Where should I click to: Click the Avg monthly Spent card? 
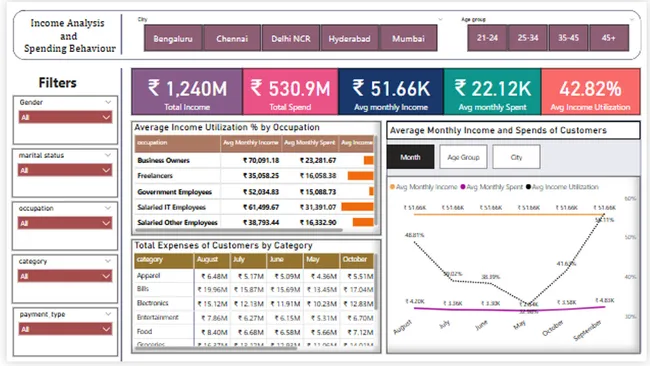coord(492,92)
